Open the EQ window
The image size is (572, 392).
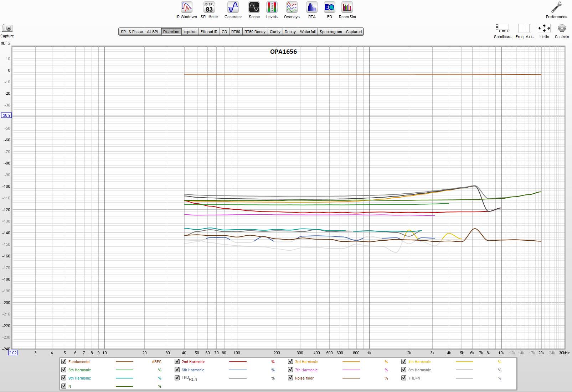tap(330, 10)
